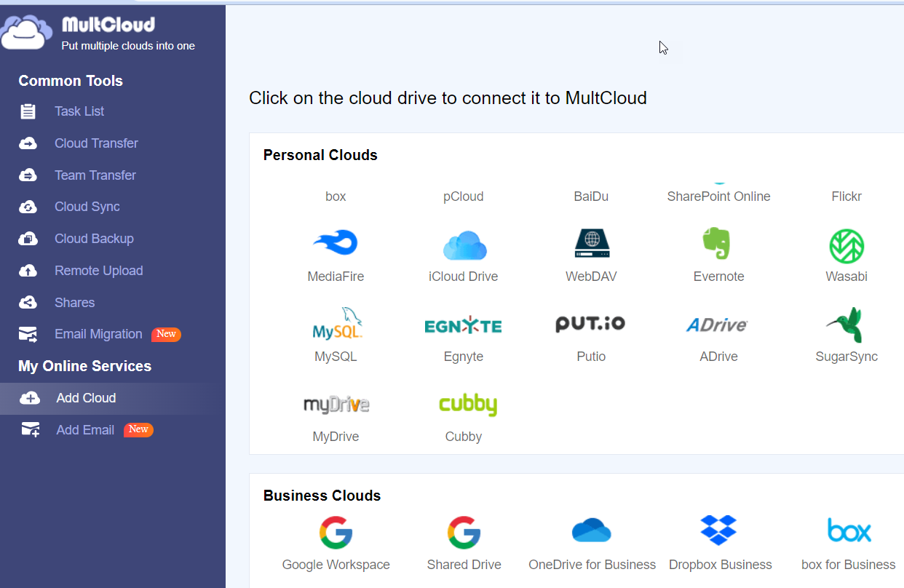
Task: Click the MediaFire cloud icon
Action: (336, 244)
